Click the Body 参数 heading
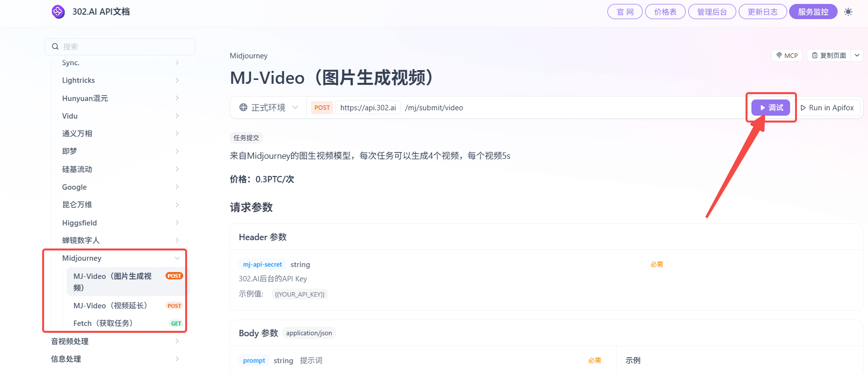 259,333
